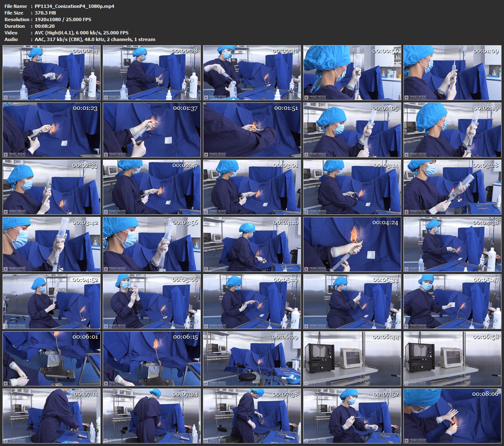
Task: Select the thumbnail labeled 00:02:05
Action: tap(352, 130)
